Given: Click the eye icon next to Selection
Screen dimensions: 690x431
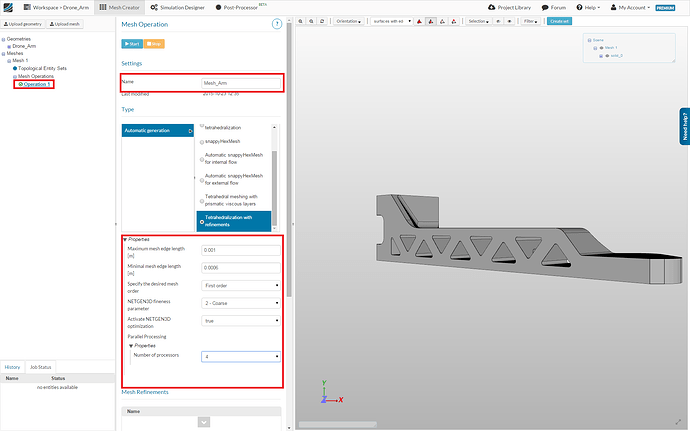Looking at the screenshot, I should pos(500,20).
